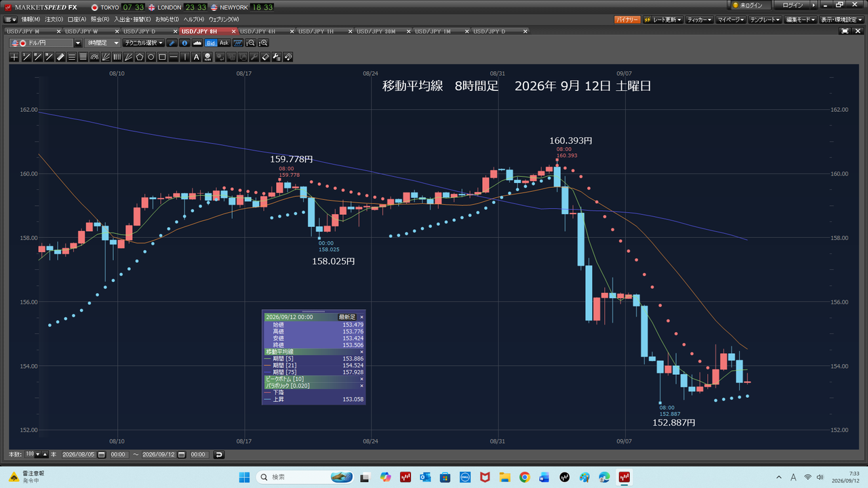868x488 pixels.
Task: Open the ドル/円 currency pair dropdown
Action: click(x=78, y=43)
